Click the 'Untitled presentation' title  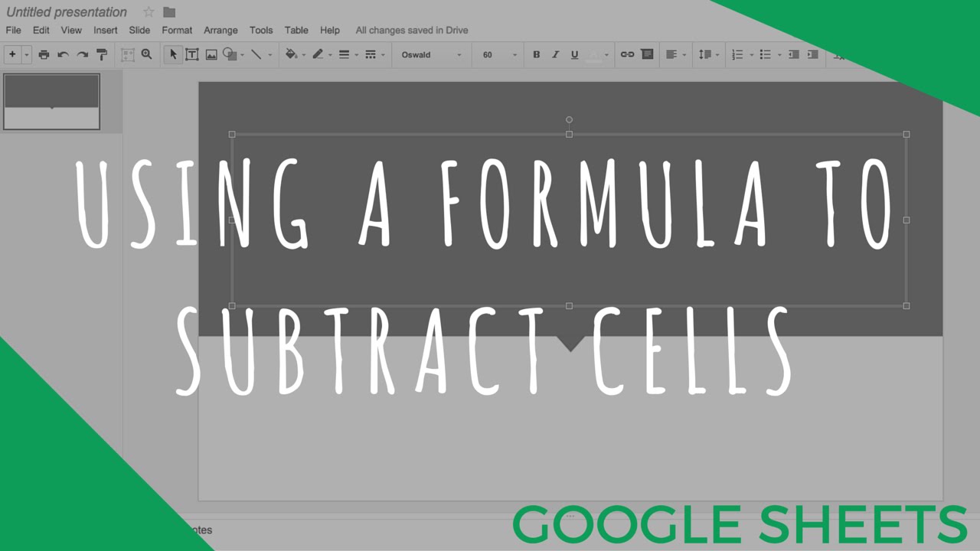67,12
